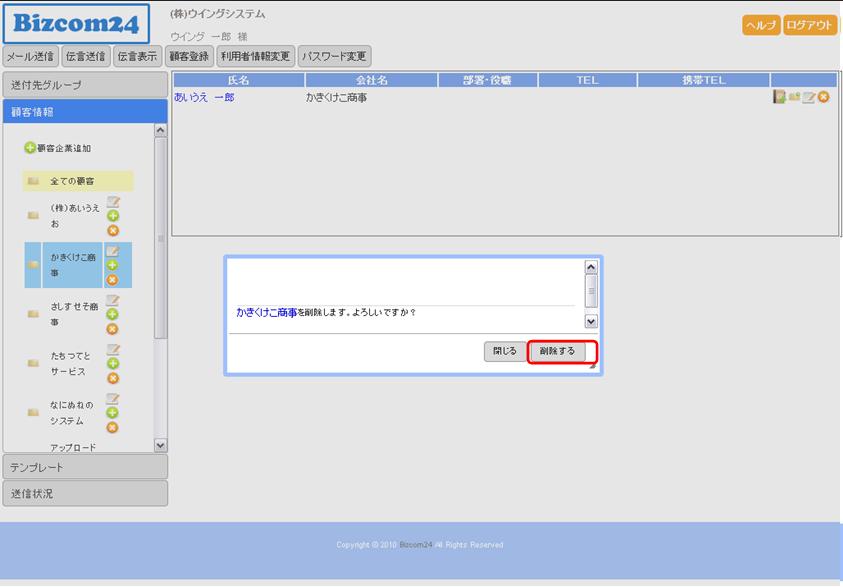The image size is (843, 587).
Task: Click the green plus for 顧客企業追加
Action: (30, 148)
